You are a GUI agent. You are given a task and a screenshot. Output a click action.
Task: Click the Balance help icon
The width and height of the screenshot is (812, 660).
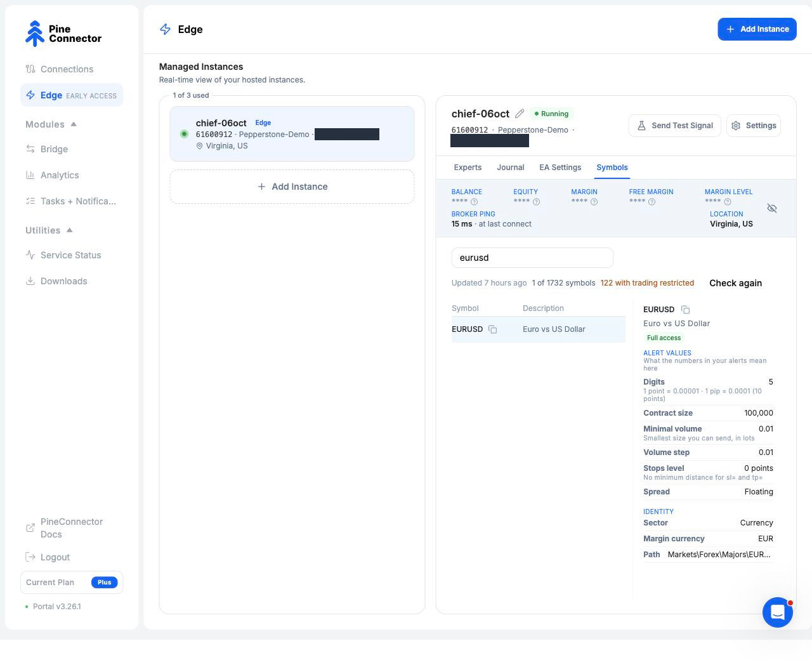(474, 202)
